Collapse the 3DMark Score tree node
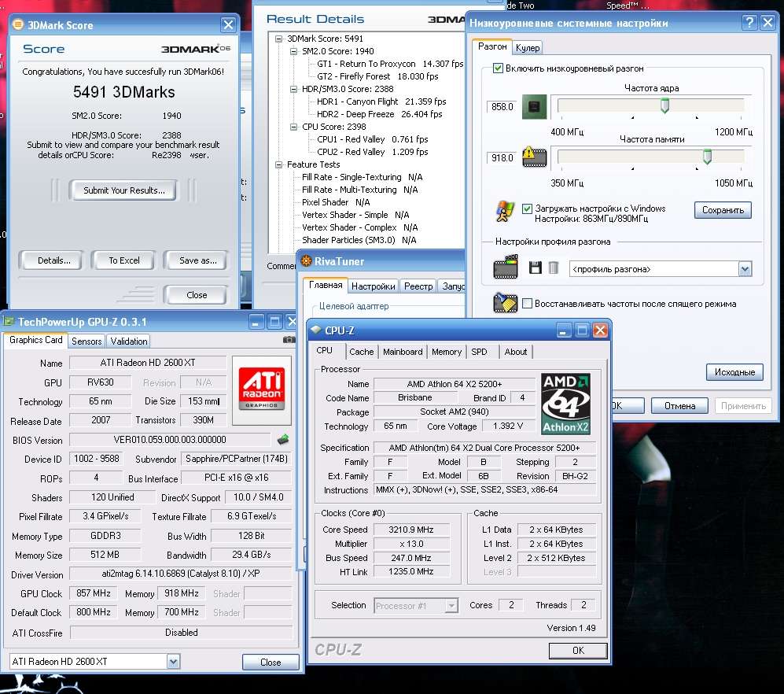 278,39
